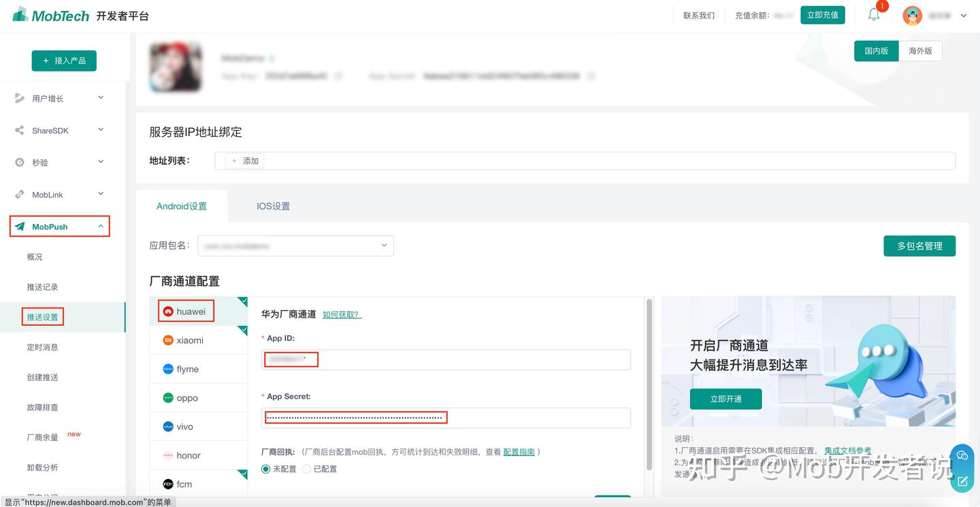Switch to the 国内版 version
The width and height of the screenshot is (980, 507).
tap(877, 51)
